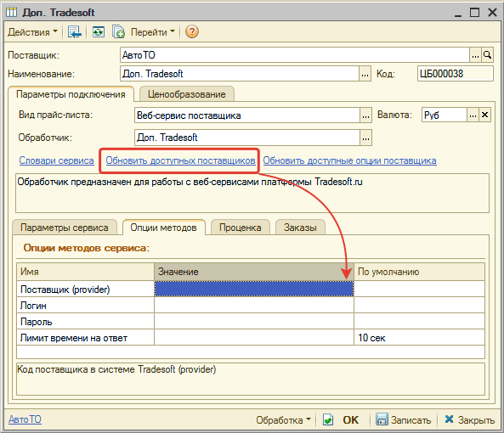Click the reread/refresh toolbar icon
504x433 pixels.
tap(99, 31)
